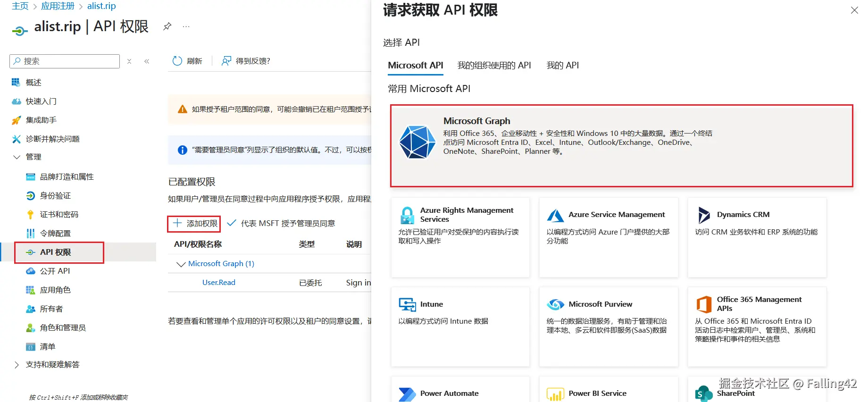This screenshot has width=868, height=402.
Task: Click the refresh icon in the toolbar
Action: click(177, 61)
